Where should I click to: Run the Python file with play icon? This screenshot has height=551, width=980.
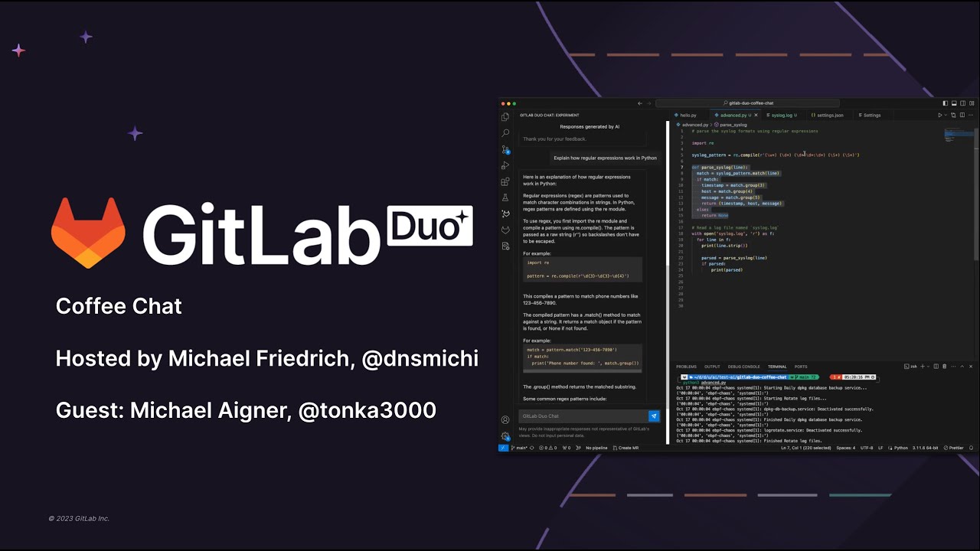pyautogui.click(x=940, y=115)
